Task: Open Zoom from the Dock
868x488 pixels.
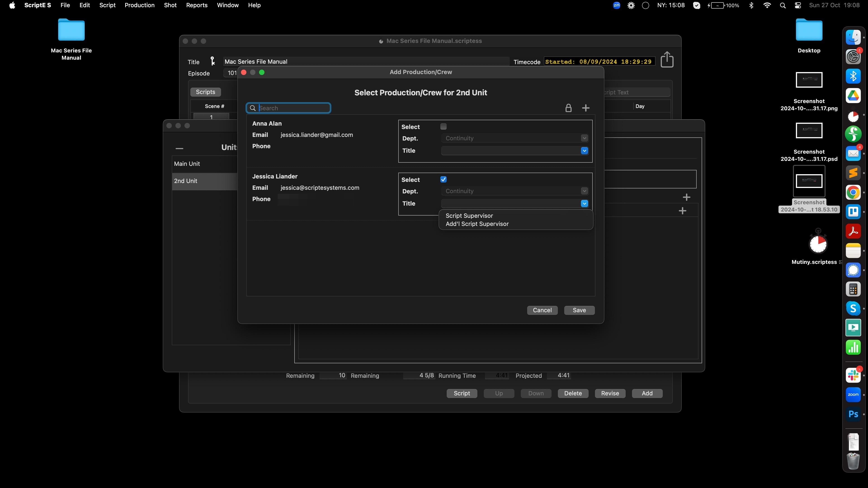Action: pyautogui.click(x=853, y=395)
